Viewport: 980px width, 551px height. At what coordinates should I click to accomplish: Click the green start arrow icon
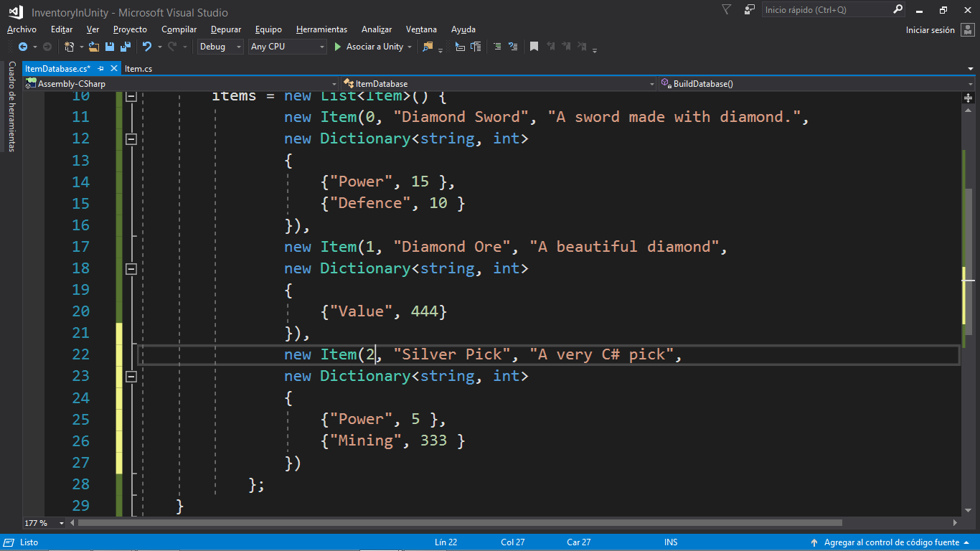pyautogui.click(x=338, y=47)
